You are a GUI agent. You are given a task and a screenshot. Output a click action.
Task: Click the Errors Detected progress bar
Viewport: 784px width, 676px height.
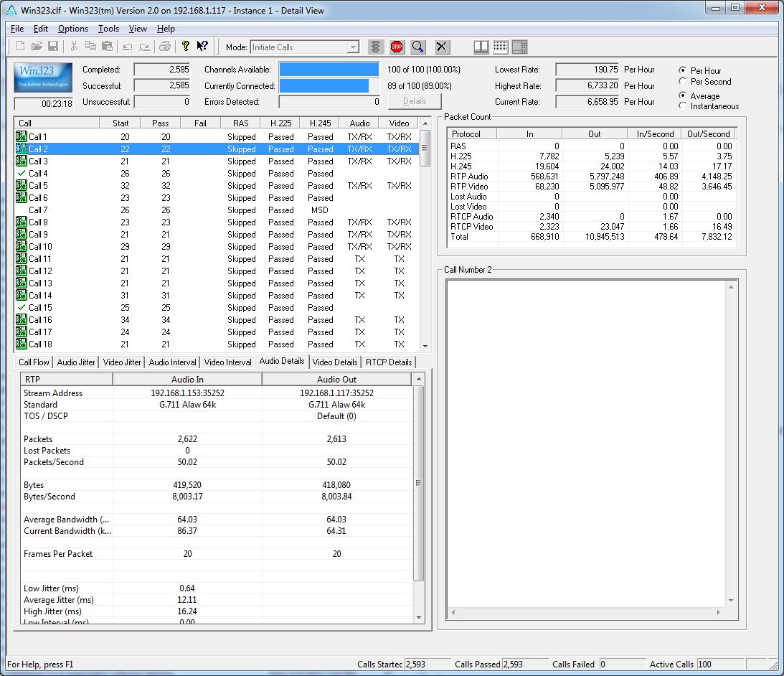click(x=330, y=102)
